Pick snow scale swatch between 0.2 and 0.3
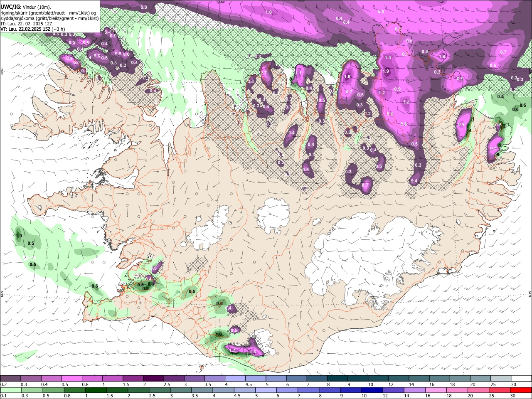This screenshot has height=399, width=532. 10,378
